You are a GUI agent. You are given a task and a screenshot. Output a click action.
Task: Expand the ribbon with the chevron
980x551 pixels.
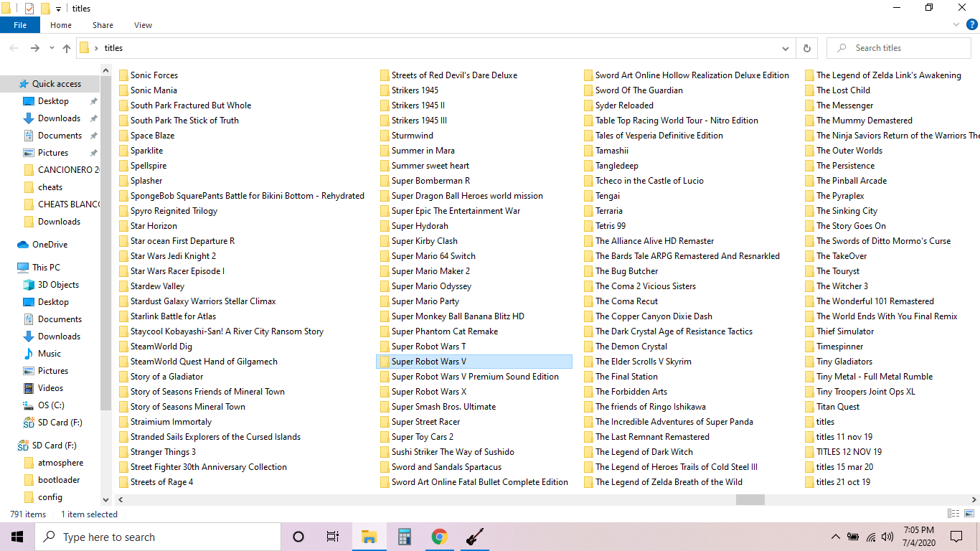click(x=956, y=24)
